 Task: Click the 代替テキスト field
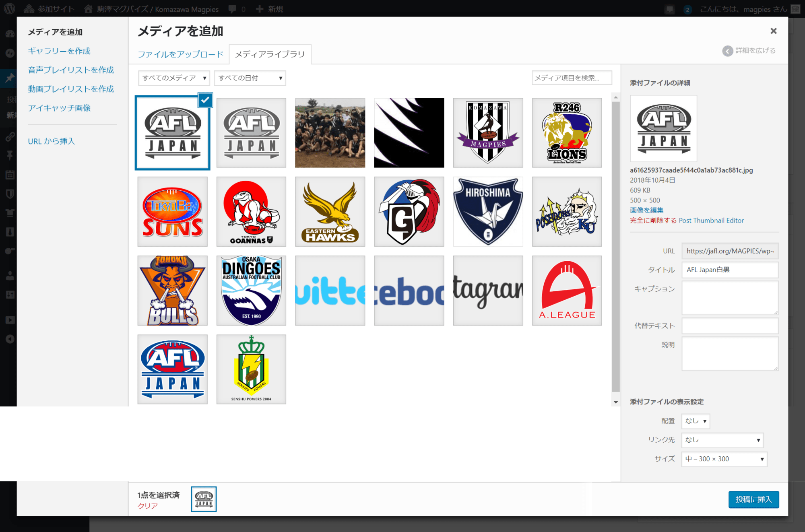click(730, 326)
